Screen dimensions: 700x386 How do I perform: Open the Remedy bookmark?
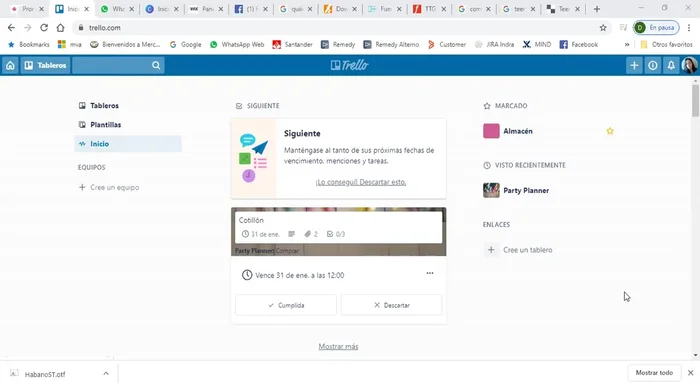point(338,45)
